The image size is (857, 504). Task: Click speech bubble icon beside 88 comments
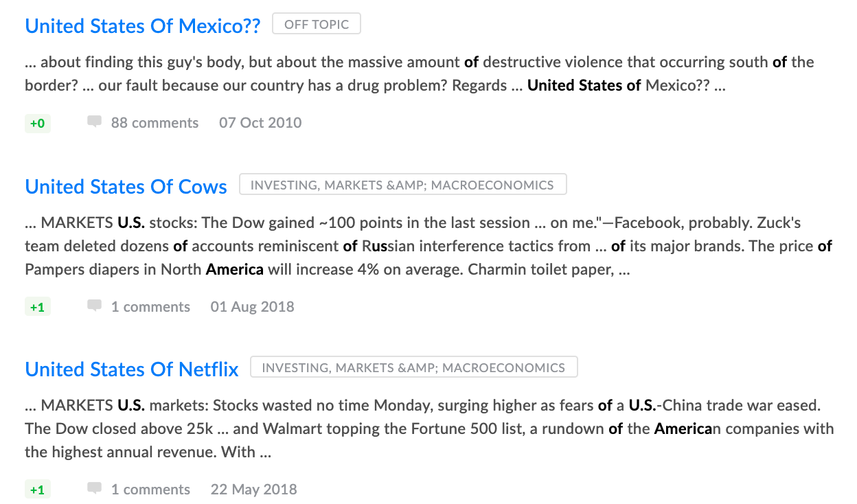pyautogui.click(x=95, y=122)
